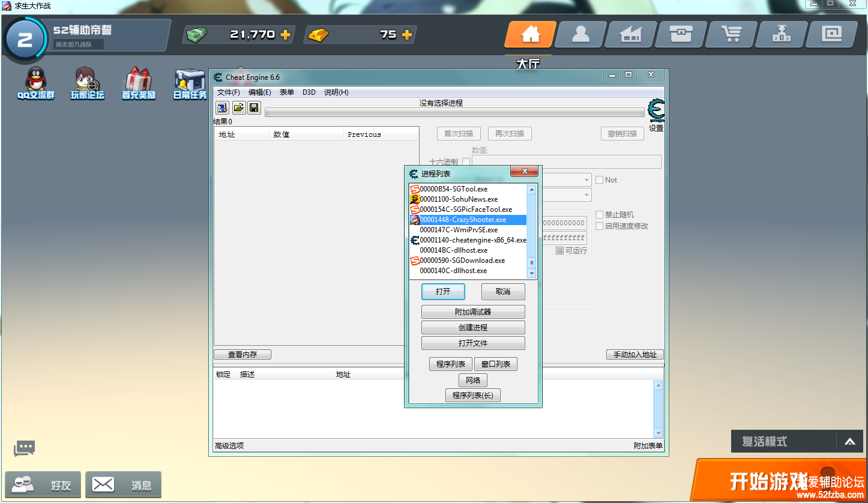868x503 pixels.
Task: Select the 000014BC-dllhost.exe process entry
Action: point(468,250)
